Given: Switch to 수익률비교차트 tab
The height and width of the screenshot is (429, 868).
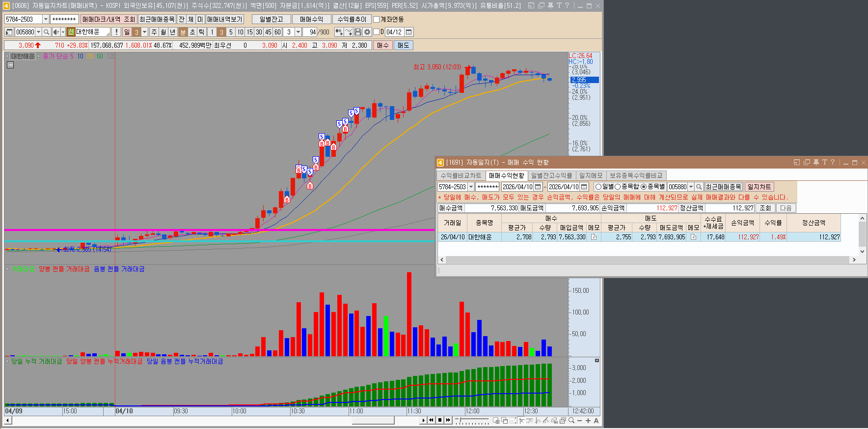Looking at the screenshot, I should coord(461,175).
